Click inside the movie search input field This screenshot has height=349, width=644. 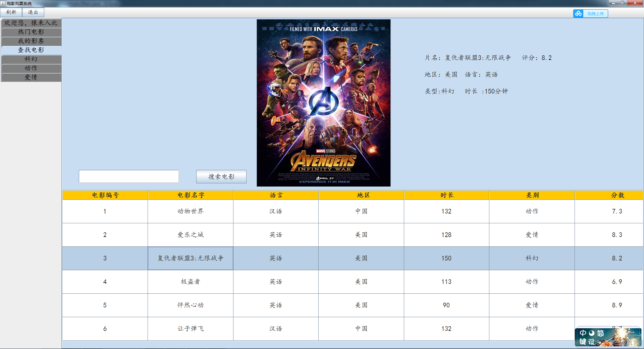(129, 176)
